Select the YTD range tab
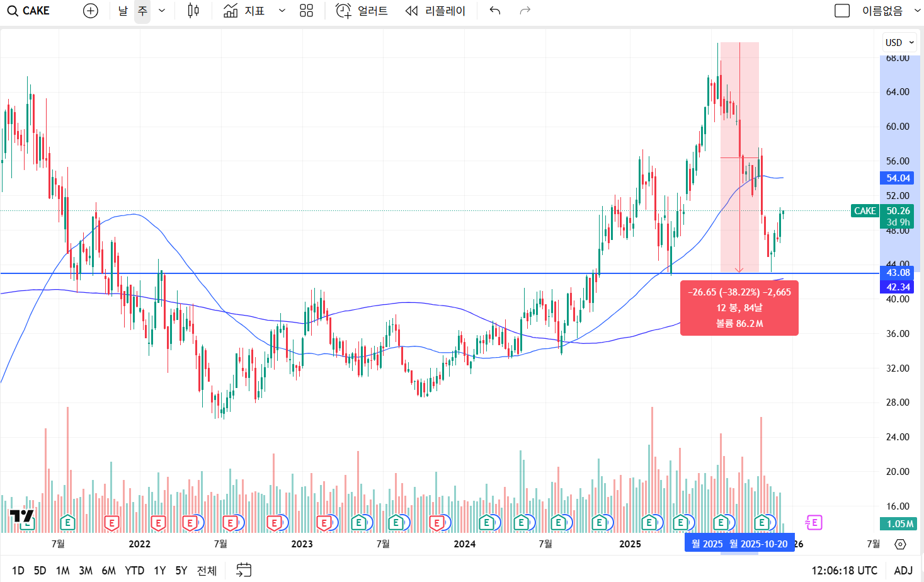The image size is (924, 582). click(135, 570)
